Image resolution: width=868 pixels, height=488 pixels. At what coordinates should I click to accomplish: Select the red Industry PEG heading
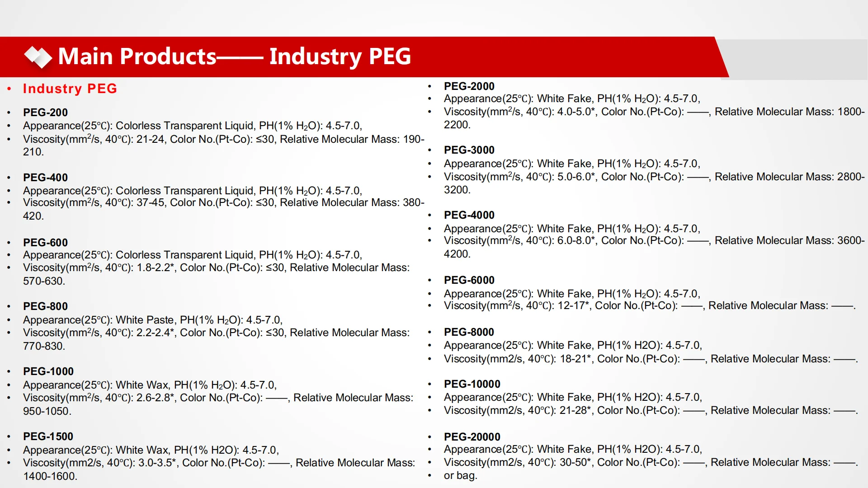tap(70, 89)
